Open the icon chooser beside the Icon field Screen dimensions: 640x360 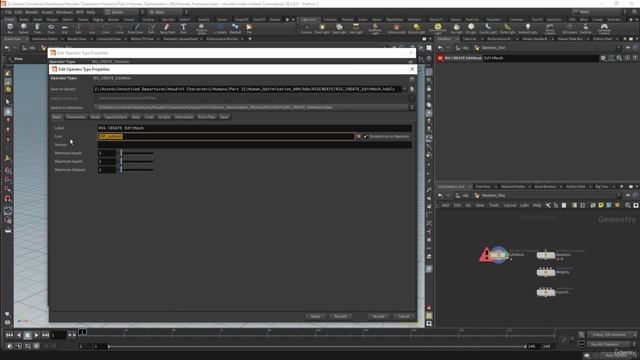tap(358, 137)
